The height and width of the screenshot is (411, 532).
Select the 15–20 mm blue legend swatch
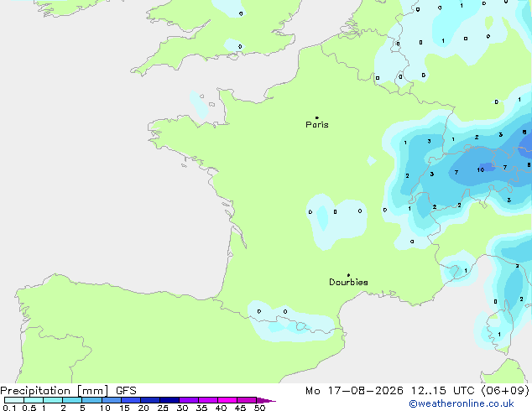click(x=131, y=400)
